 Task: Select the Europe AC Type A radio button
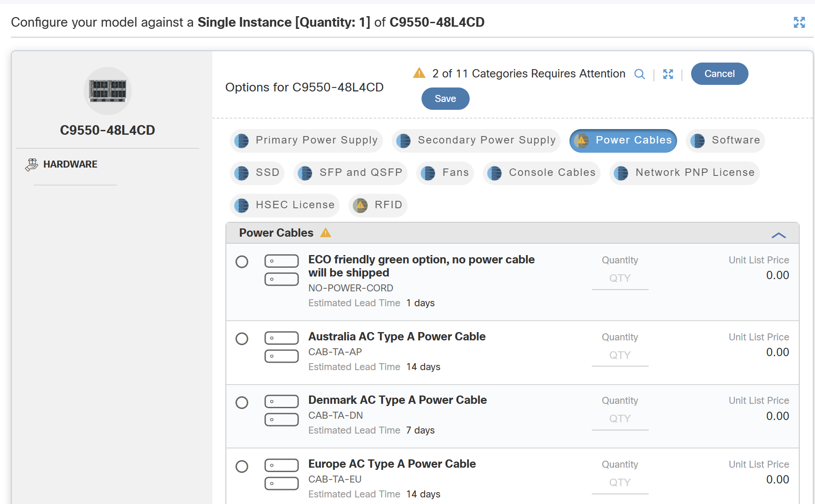(242, 466)
